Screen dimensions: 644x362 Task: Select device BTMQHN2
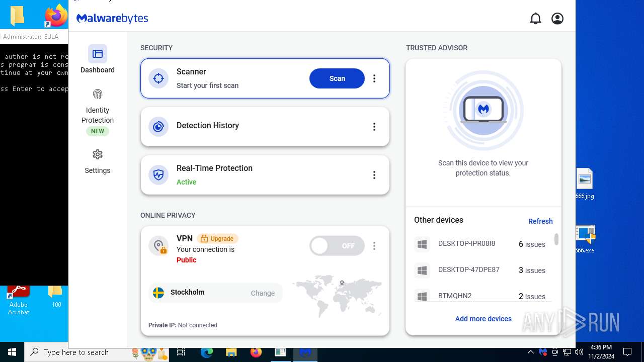[x=483, y=296]
